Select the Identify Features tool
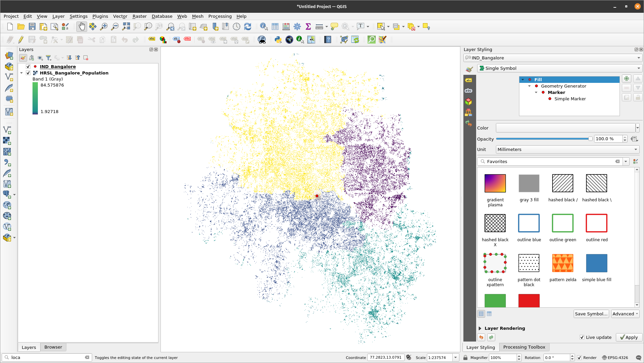644x363 pixels. pyautogui.click(x=264, y=27)
